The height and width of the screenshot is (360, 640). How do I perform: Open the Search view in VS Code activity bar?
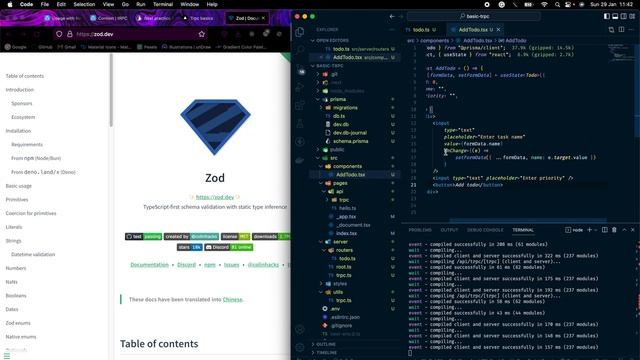click(300, 50)
